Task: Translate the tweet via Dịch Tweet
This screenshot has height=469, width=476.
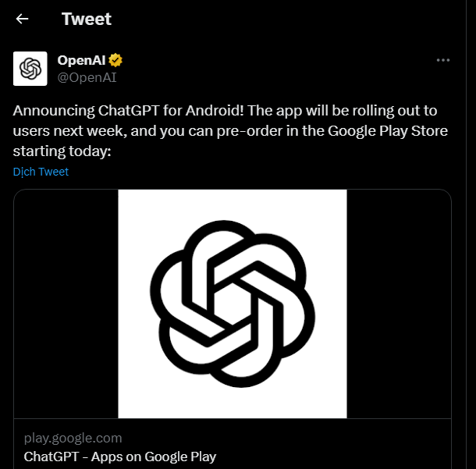Action: click(x=41, y=172)
